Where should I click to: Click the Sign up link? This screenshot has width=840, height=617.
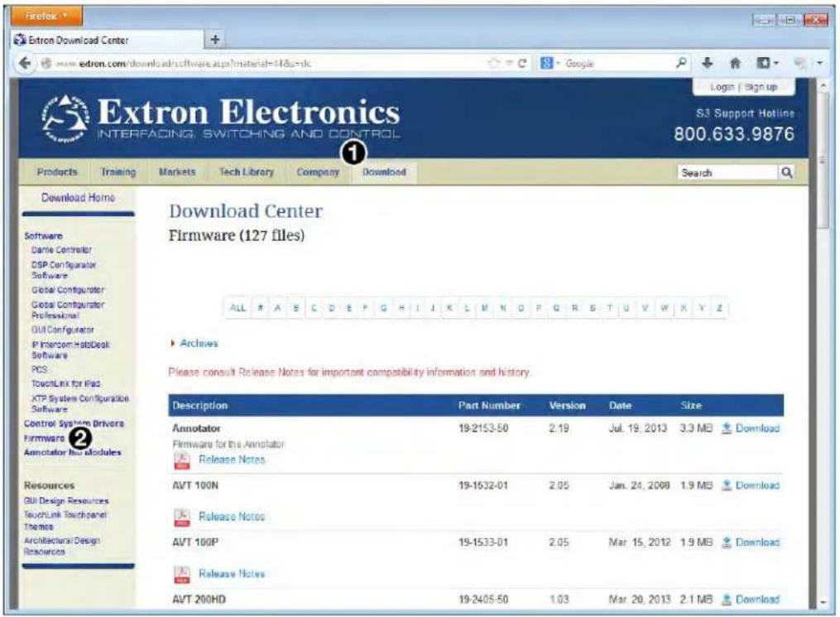(761, 87)
